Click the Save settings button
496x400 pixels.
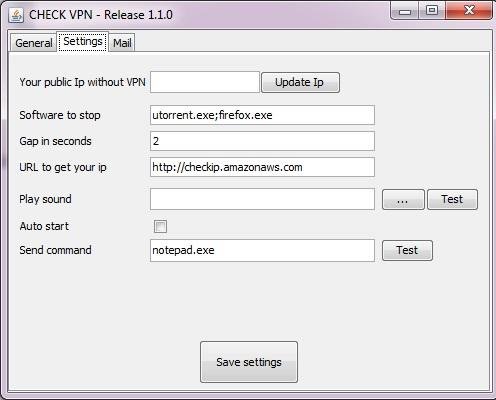coord(249,362)
